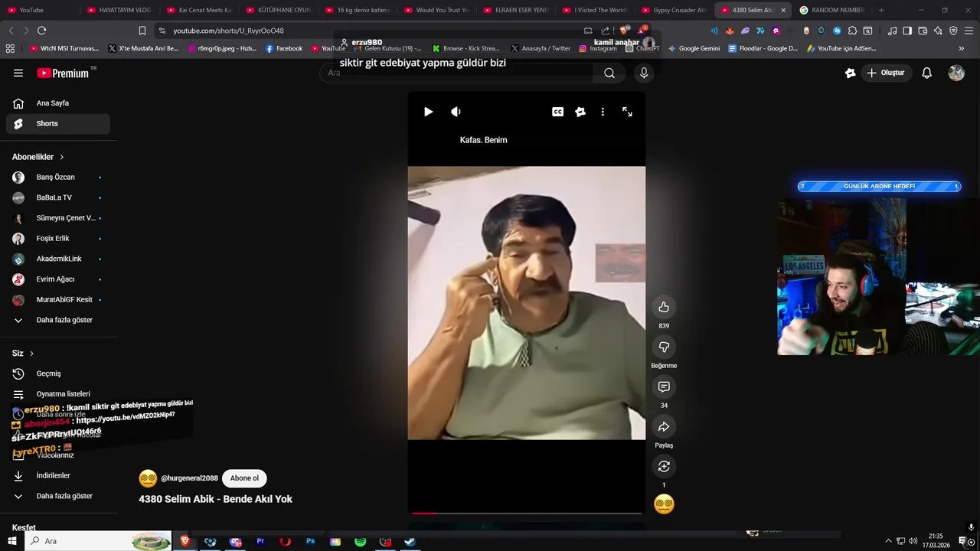Open the MetaMask fox extension
Image resolution: width=980 pixels, height=551 pixels.
point(729,31)
